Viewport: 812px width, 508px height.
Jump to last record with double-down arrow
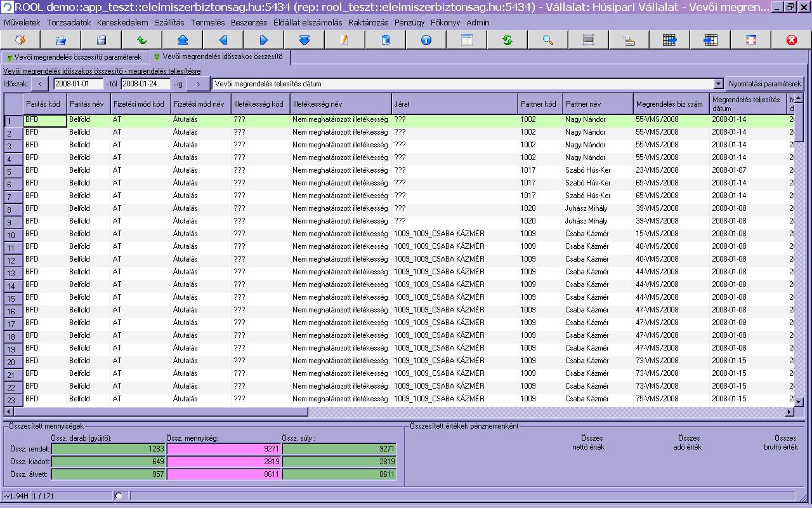(x=304, y=40)
